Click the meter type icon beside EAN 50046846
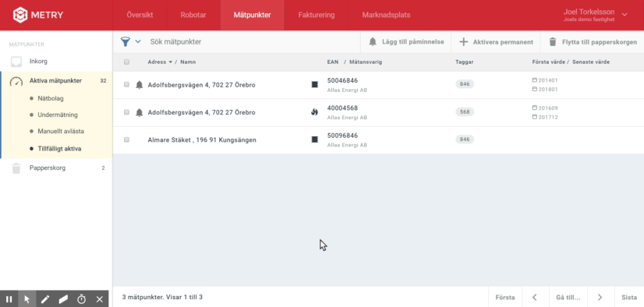644x307 pixels. [x=315, y=85]
